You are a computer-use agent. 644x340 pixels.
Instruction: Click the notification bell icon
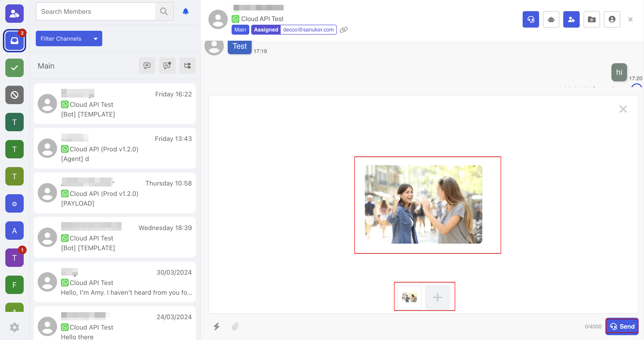click(185, 12)
